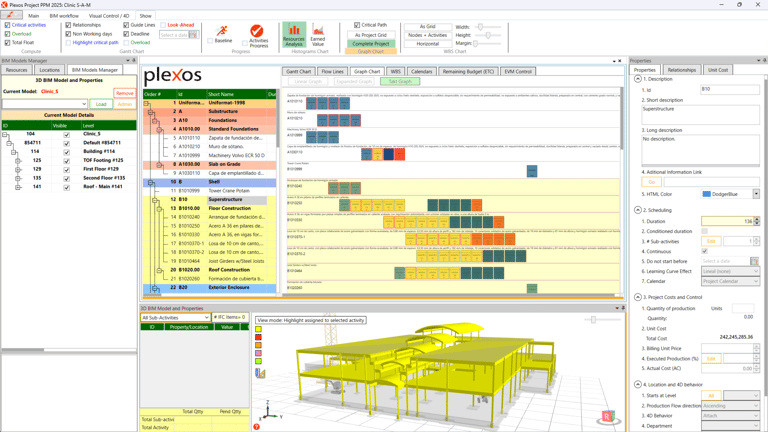
Task: Click the Nodes + Activities button
Action: point(428,35)
